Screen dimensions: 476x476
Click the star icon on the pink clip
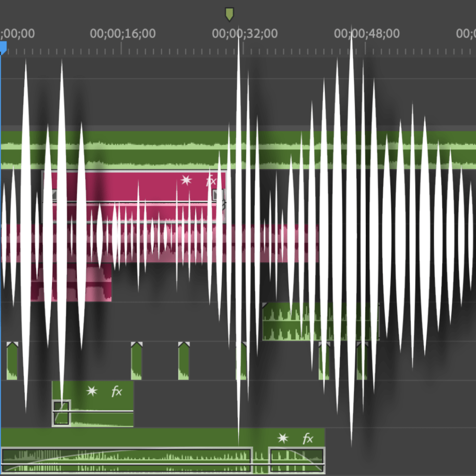(x=186, y=180)
